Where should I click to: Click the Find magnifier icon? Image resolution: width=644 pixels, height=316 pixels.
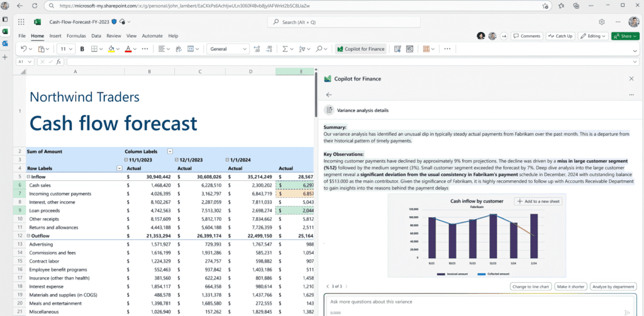(319, 49)
